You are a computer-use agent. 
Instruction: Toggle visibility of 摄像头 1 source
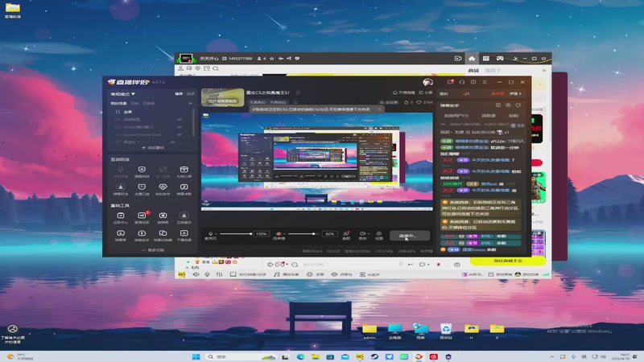[172, 142]
